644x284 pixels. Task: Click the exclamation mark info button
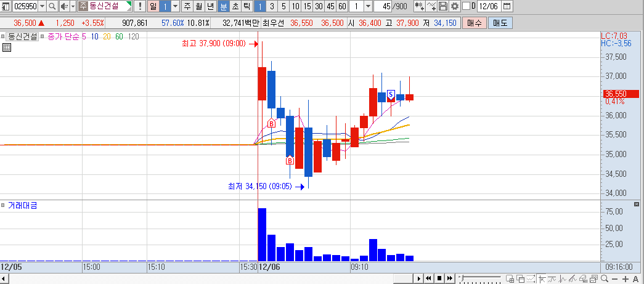[x=140, y=6]
